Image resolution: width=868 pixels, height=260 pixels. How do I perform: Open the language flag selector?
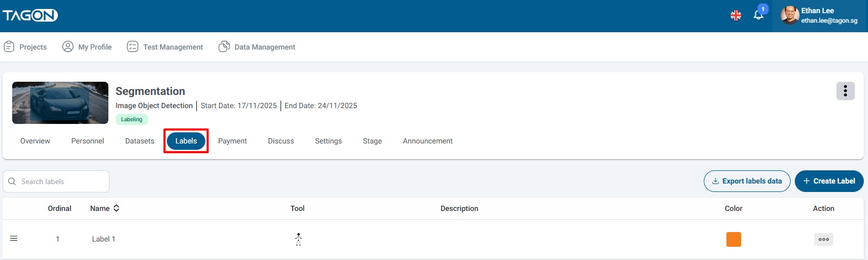coord(735,16)
